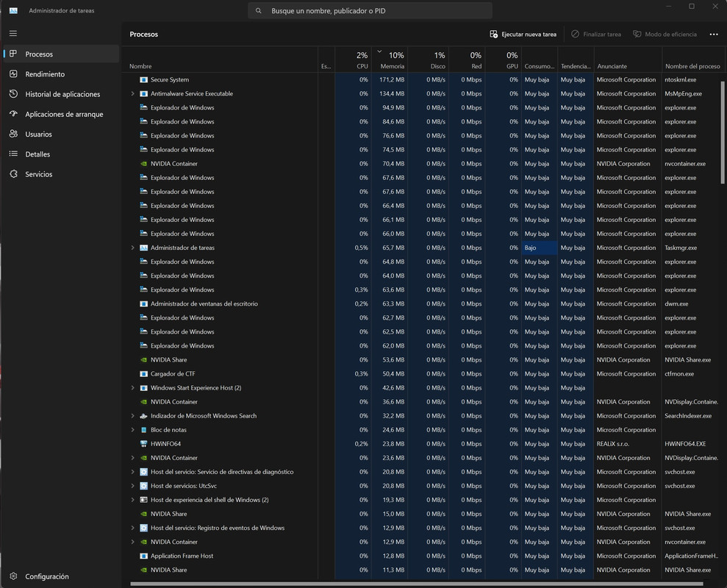Click the vertical scrollbar thumb
The height and width of the screenshot is (588, 727).
click(x=723, y=132)
